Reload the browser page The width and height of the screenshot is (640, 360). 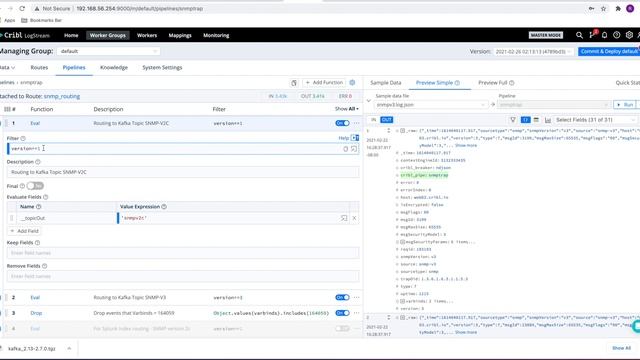click(x=22, y=9)
